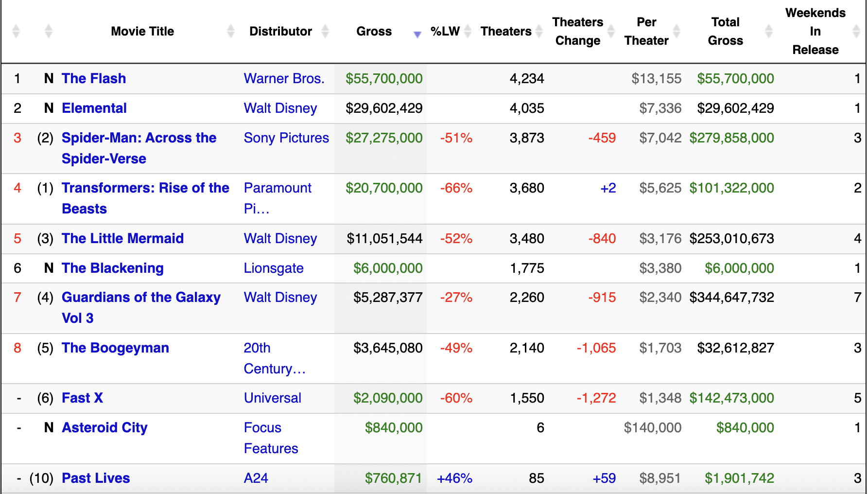868x494 pixels.
Task: Open The Flash movie link
Action: pyautogui.click(x=94, y=78)
